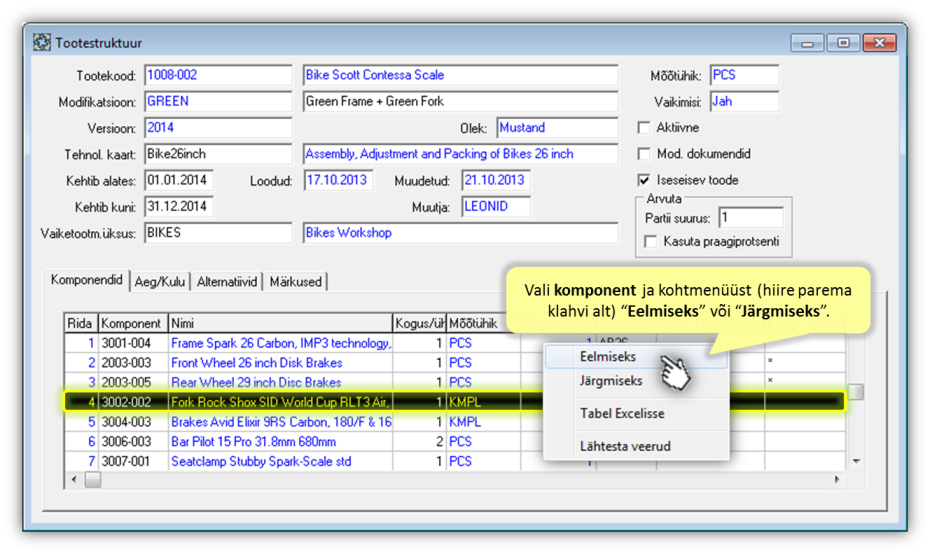This screenshot has height=554, width=930.
Task: Click the Kogus/üh column header
Action: [x=419, y=323]
